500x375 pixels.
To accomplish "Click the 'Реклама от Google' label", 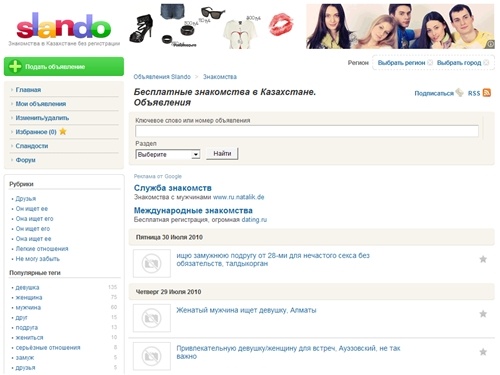I will pos(158,176).
